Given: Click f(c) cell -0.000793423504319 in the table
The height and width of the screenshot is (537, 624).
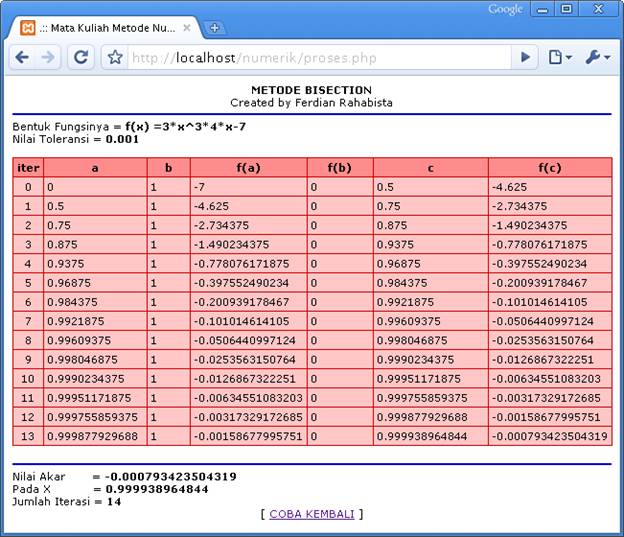Looking at the screenshot, I should (550, 436).
